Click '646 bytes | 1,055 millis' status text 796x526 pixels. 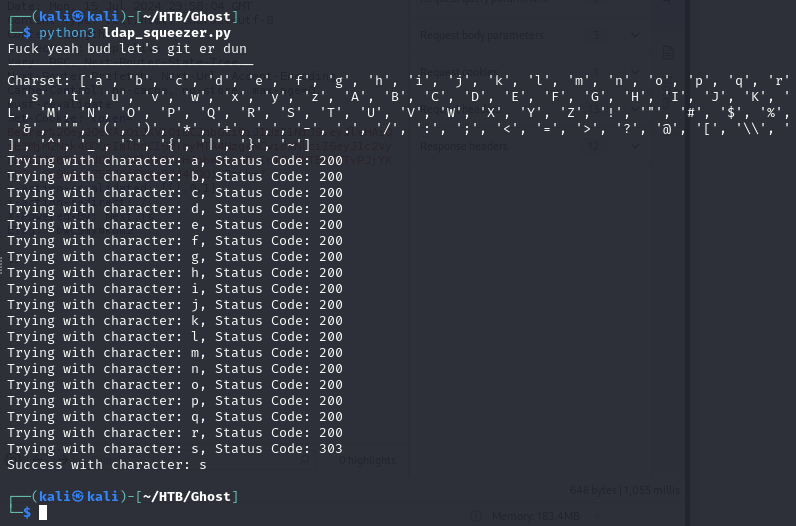point(624,490)
